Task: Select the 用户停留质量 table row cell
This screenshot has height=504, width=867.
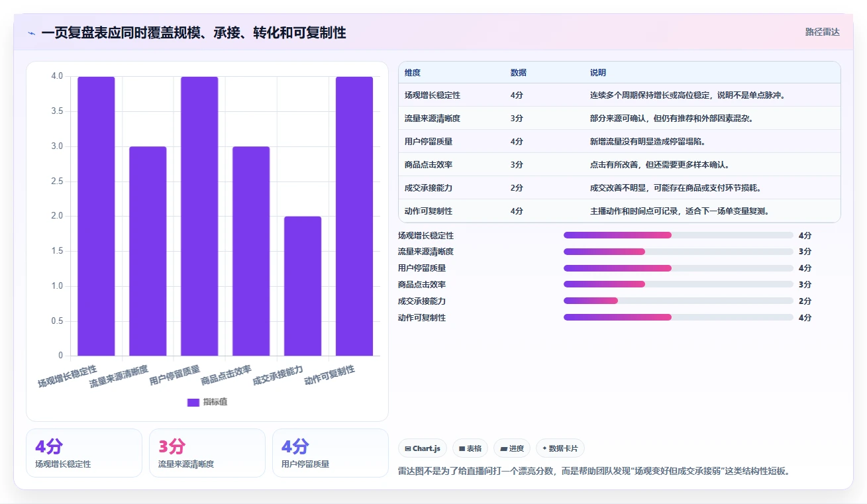Action: pyautogui.click(x=429, y=142)
